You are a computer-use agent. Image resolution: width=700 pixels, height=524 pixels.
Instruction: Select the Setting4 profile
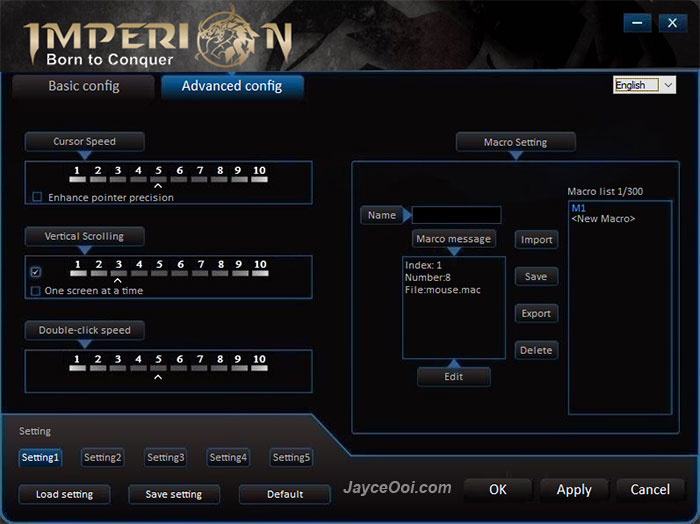coord(228,457)
